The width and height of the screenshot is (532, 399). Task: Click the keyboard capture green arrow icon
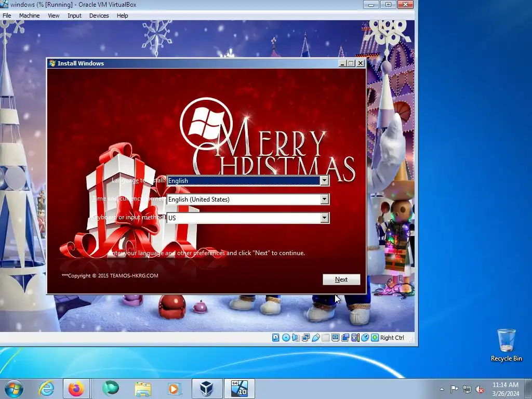(375, 338)
